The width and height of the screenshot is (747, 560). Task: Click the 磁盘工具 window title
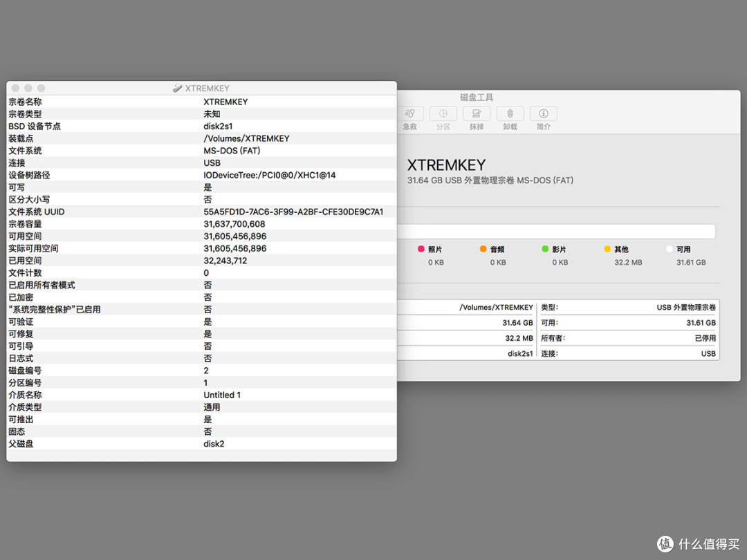(477, 97)
